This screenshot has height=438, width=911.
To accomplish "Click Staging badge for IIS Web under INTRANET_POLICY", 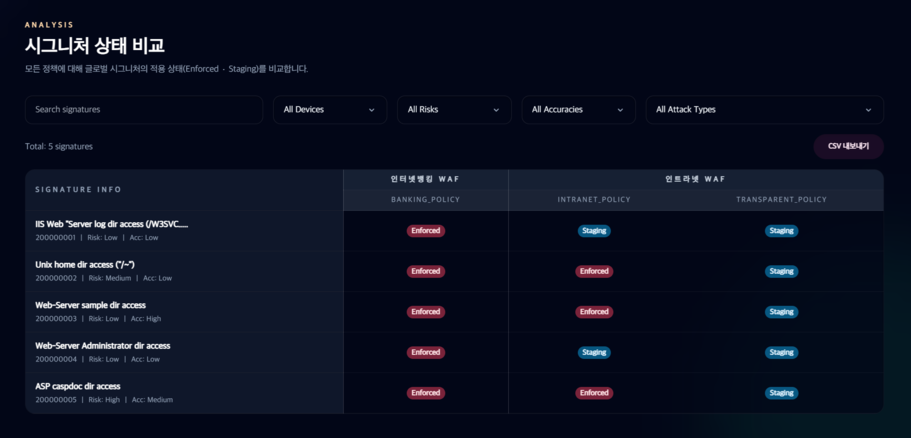I will (594, 231).
